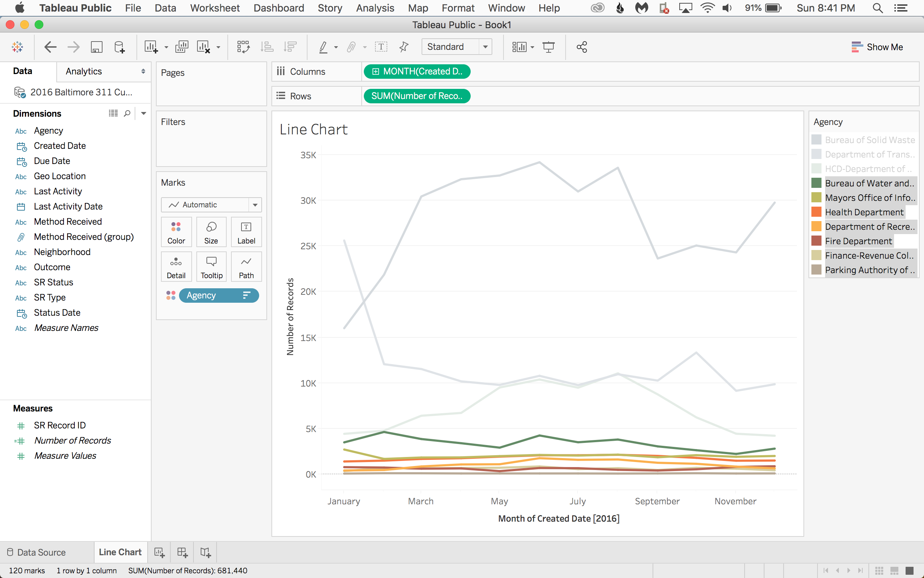Open the Tooltip marks card
924x578 pixels.
point(211,267)
